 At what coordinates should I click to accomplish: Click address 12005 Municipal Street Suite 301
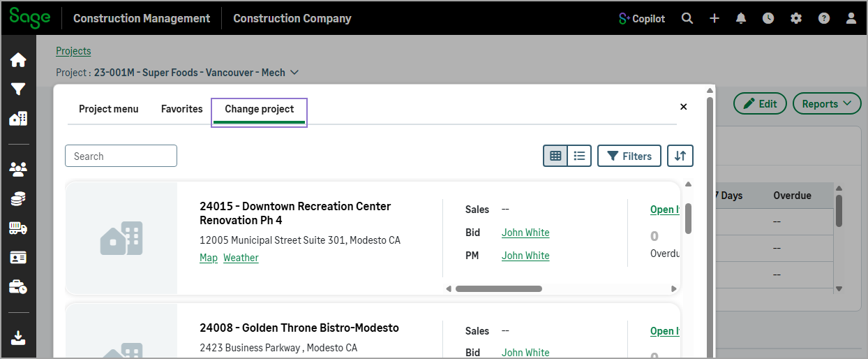tap(300, 240)
